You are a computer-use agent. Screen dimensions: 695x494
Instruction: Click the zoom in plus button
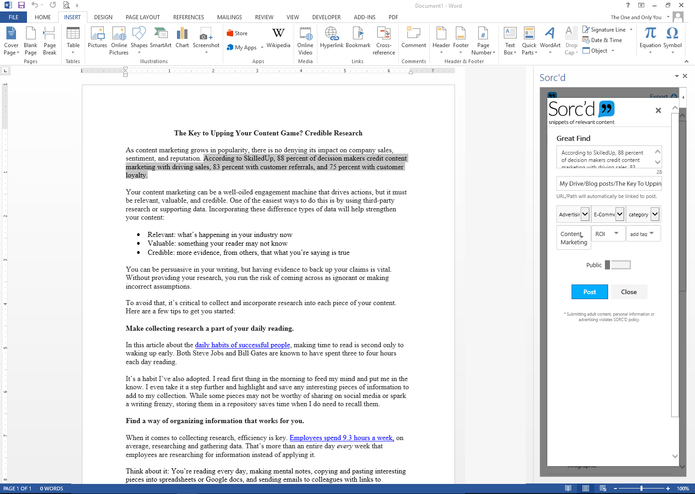click(x=668, y=488)
